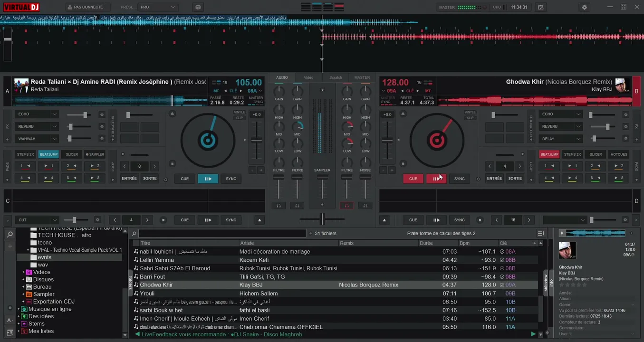Click the LiveFeedback play arrow icon
This screenshot has height=342, width=644.
533,334
